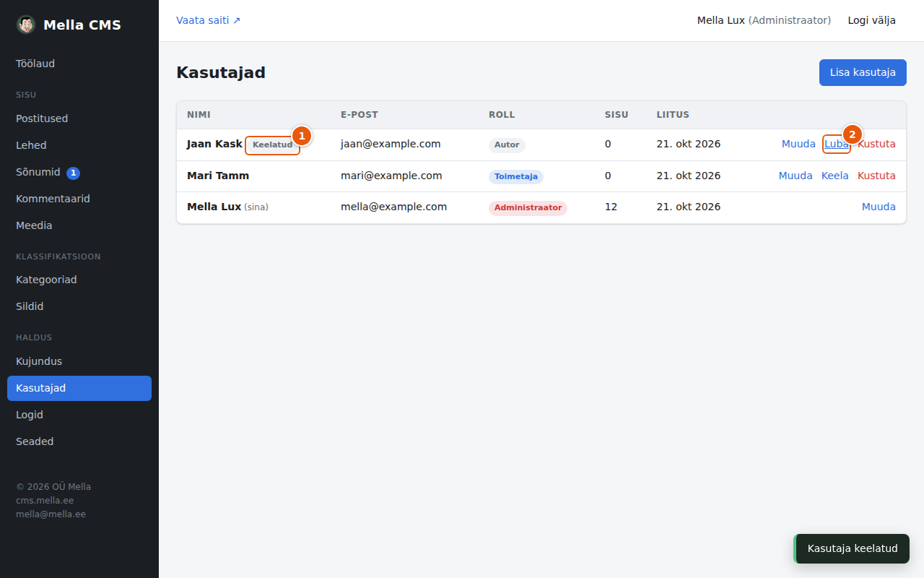Open Sõnumid messages in the sidebar
The image size is (924, 578).
point(79,172)
